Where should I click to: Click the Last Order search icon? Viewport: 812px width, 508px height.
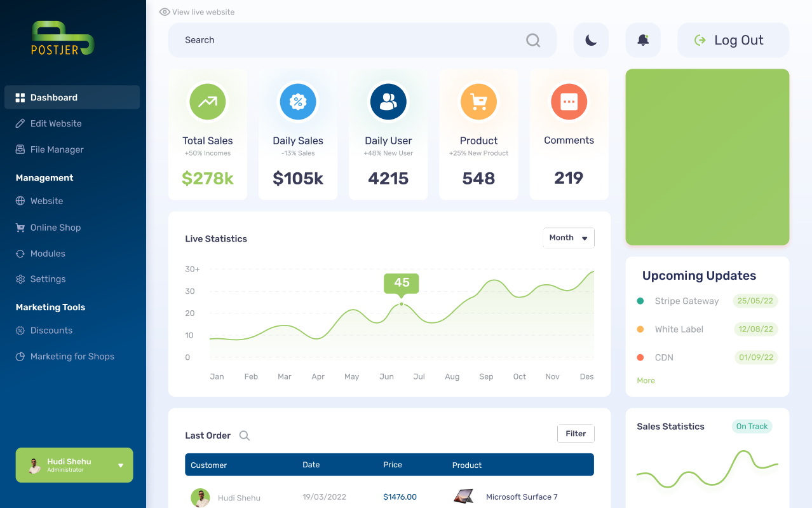click(245, 436)
